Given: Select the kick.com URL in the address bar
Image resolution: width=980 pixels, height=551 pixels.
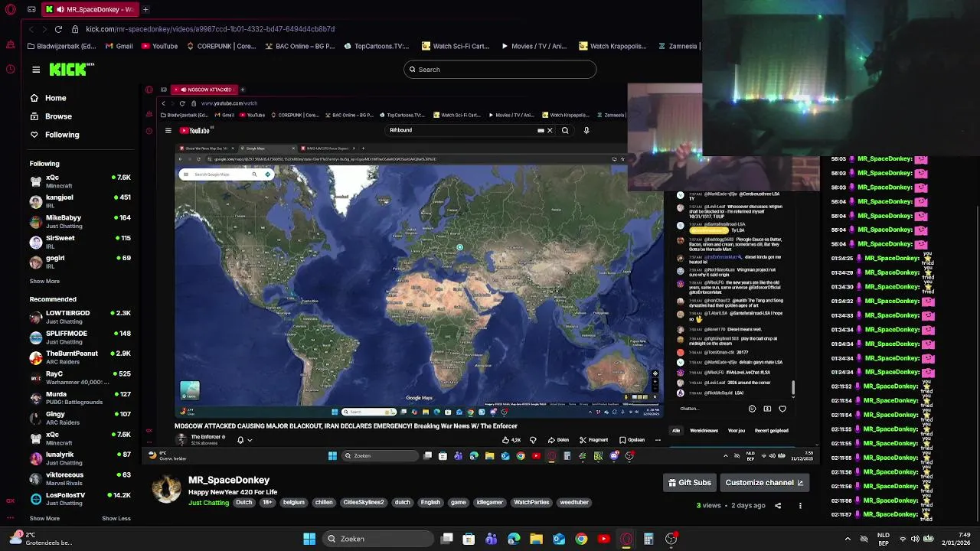Looking at the screenshot, I should (x=210, y=29).
